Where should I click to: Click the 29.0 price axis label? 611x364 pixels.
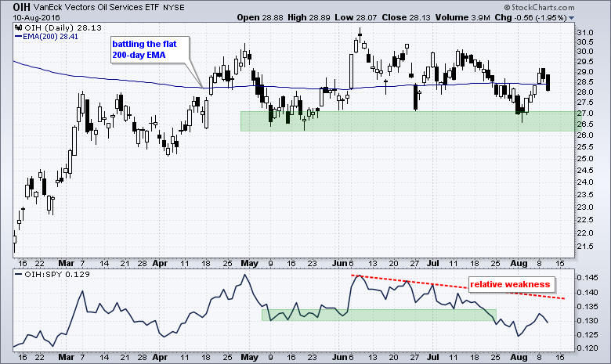pyautogui.click(x=585, y=72)
